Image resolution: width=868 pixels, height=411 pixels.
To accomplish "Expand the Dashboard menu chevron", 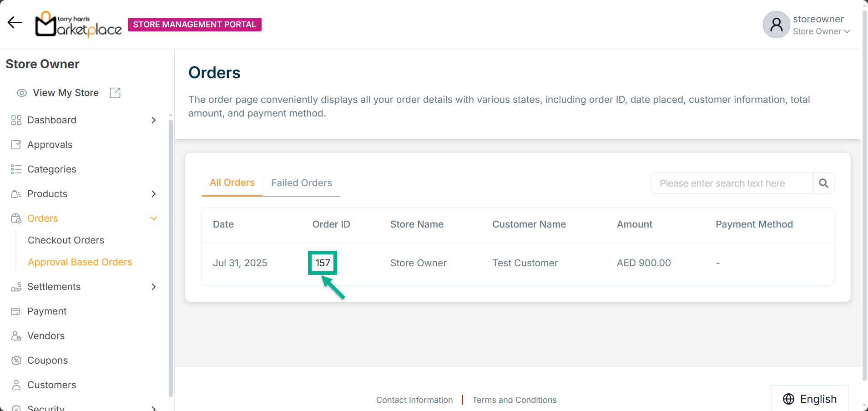I will [154, 120].
